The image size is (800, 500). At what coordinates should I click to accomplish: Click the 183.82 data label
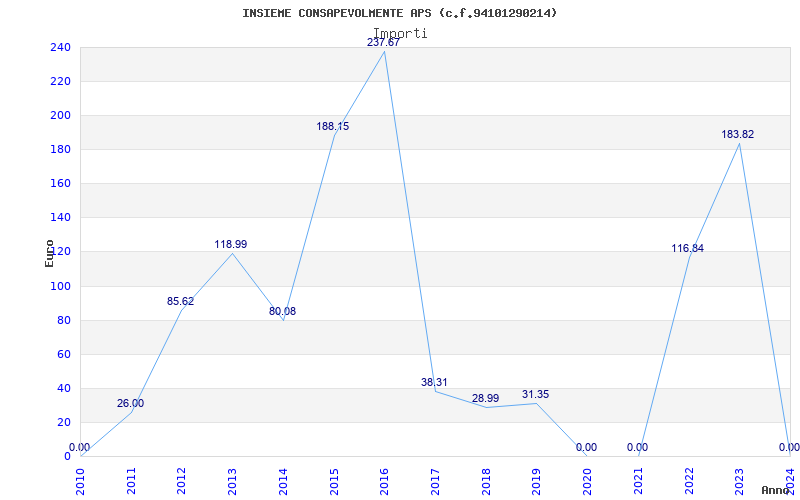737,135
